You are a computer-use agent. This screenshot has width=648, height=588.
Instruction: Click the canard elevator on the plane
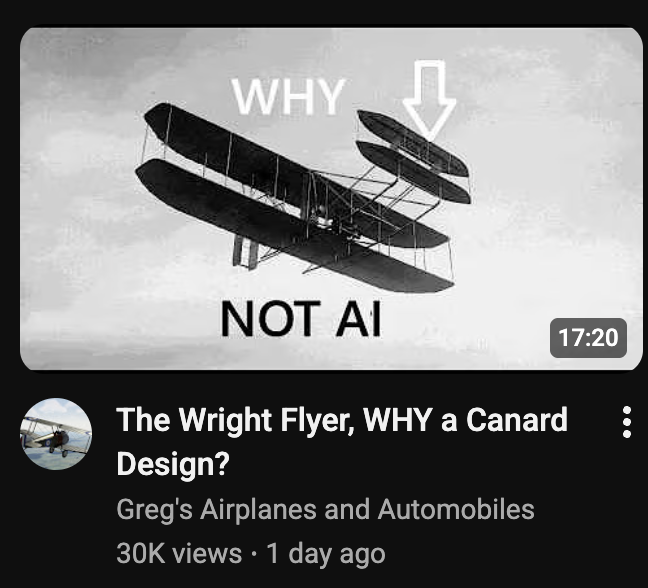coord(413,157)
